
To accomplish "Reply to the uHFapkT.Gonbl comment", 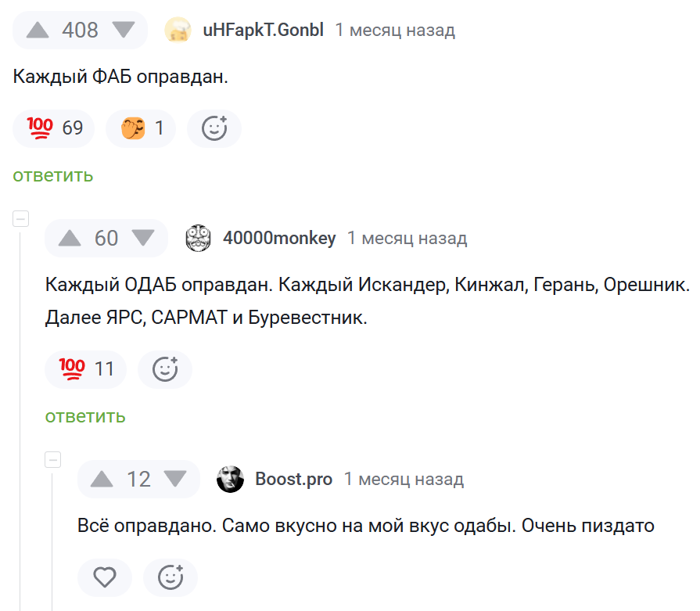I will [x=53, y=175].
